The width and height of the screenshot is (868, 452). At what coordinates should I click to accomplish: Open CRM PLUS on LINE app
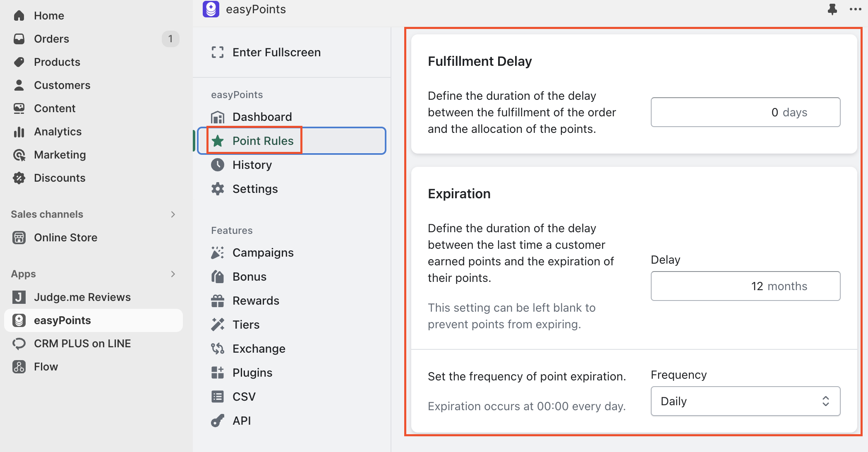[82, 344]
